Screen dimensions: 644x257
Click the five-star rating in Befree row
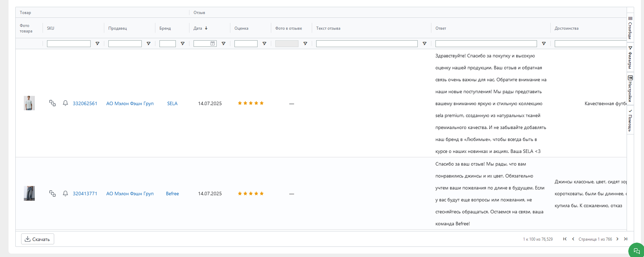(251, 193)
